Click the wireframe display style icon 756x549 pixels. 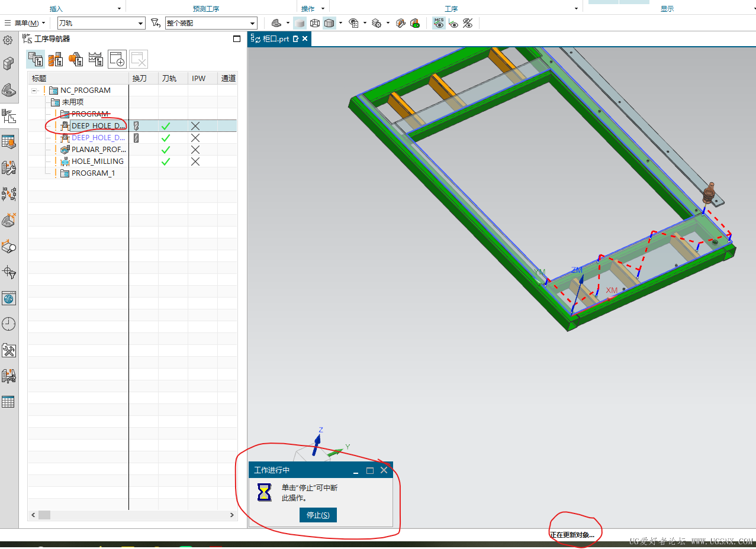pyautogui.click(x=315, y=23)
